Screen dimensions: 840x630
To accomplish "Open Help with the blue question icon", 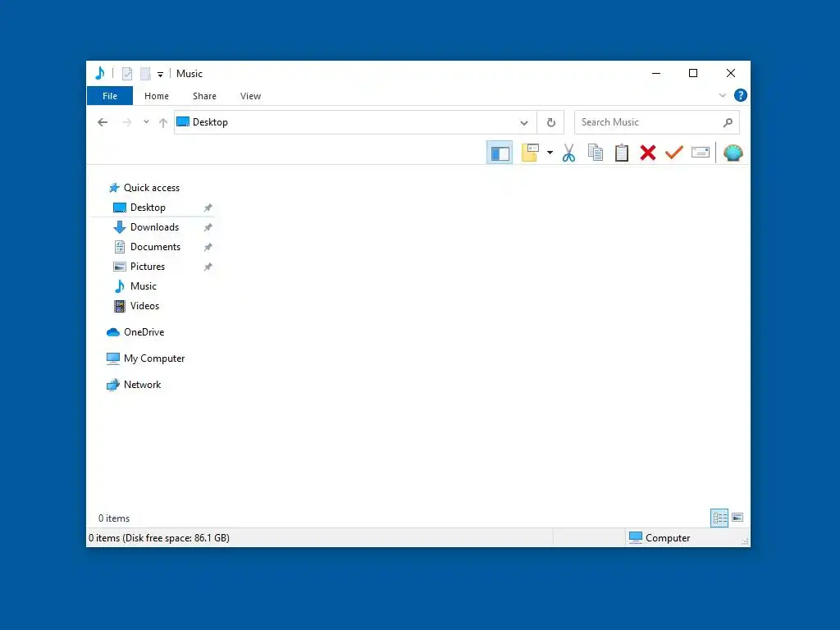I will tap(741, 95).
